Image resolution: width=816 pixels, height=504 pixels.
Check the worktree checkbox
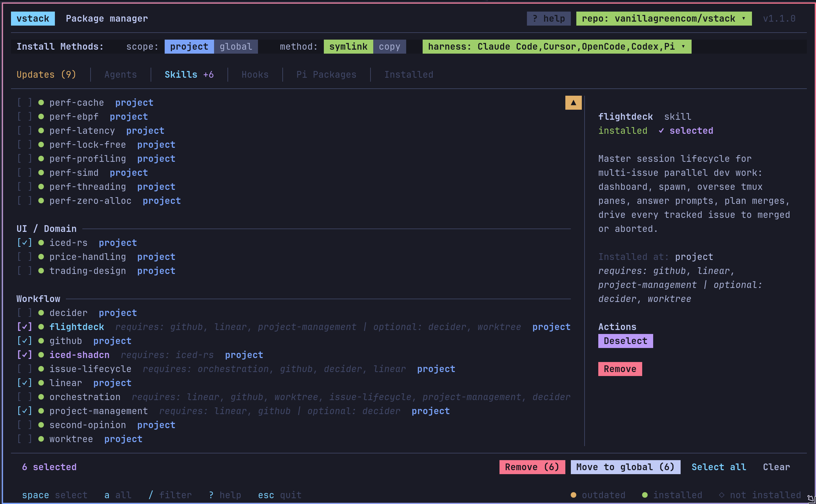pos(24,439)
